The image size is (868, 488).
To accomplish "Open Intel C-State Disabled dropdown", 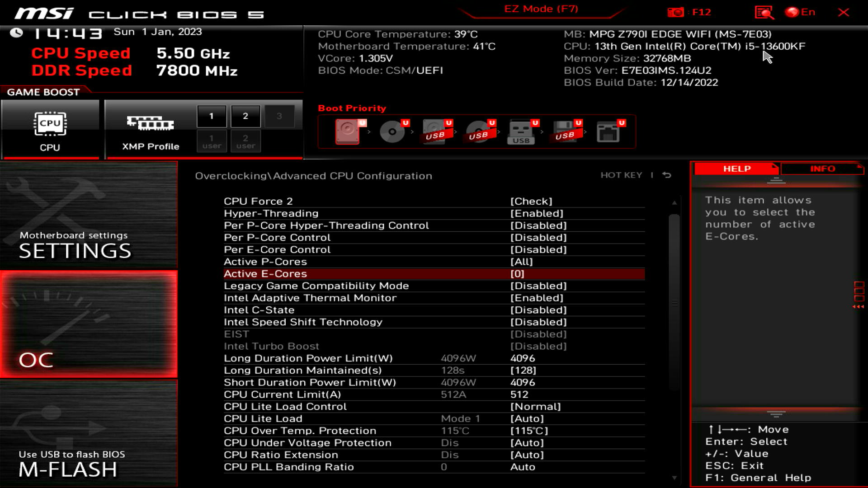I will coord(538,310).
